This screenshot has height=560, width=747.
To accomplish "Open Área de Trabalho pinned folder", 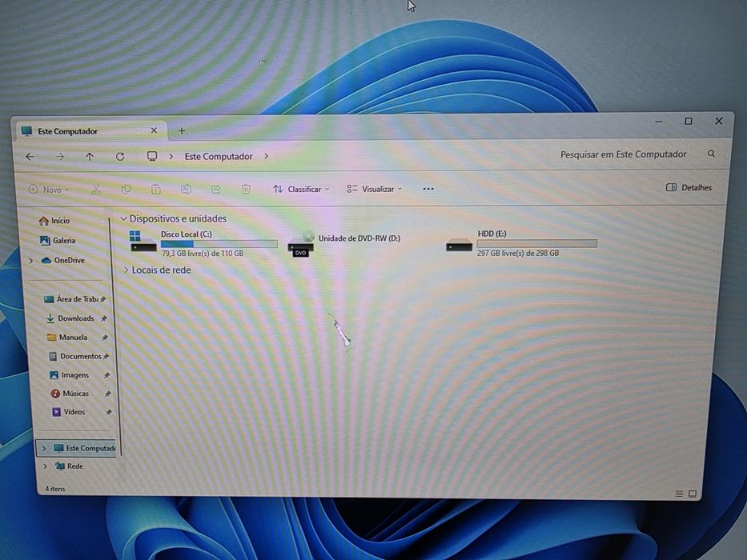I will 74,299.
